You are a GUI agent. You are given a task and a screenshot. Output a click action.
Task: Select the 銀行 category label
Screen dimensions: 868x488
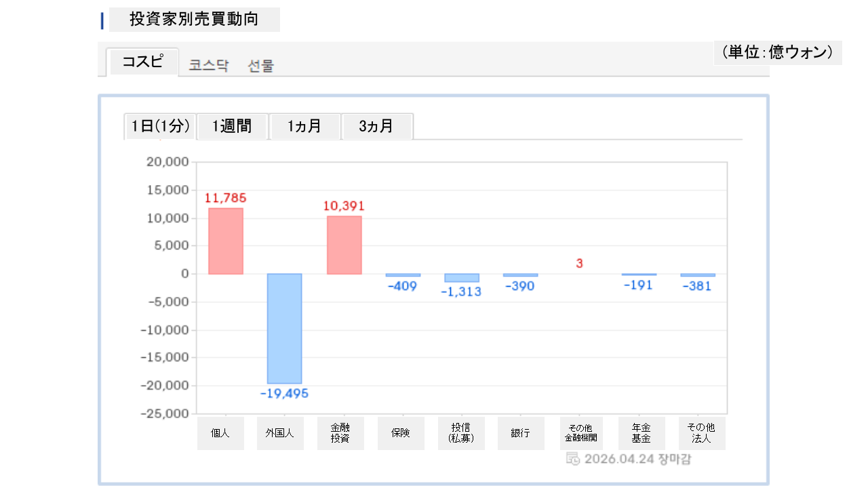coord(521,433)
